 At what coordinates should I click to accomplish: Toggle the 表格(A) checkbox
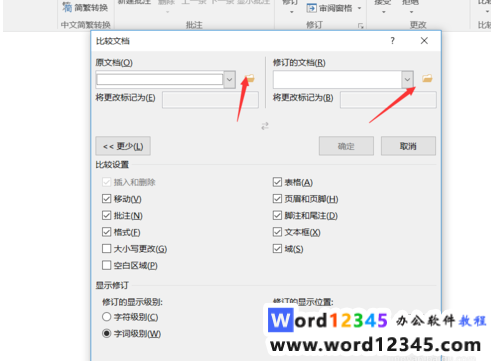[277, 182]
